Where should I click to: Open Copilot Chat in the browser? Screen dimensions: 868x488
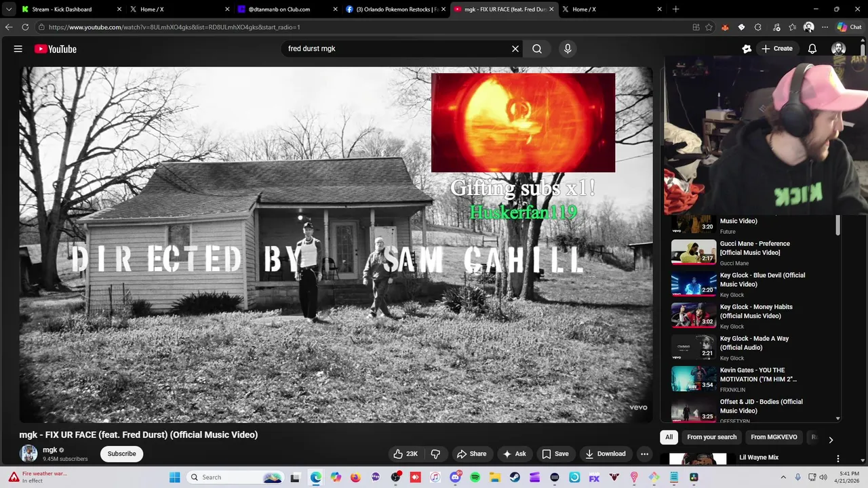tap(849, 27)
